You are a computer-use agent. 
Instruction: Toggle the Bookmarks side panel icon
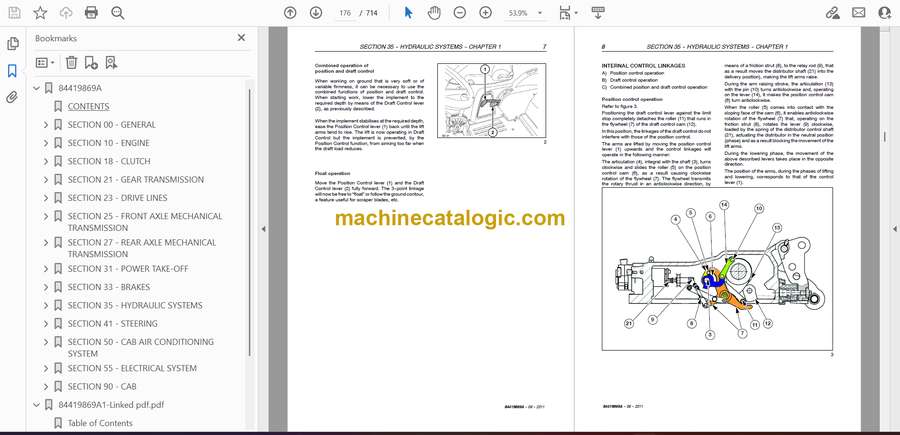12,71
